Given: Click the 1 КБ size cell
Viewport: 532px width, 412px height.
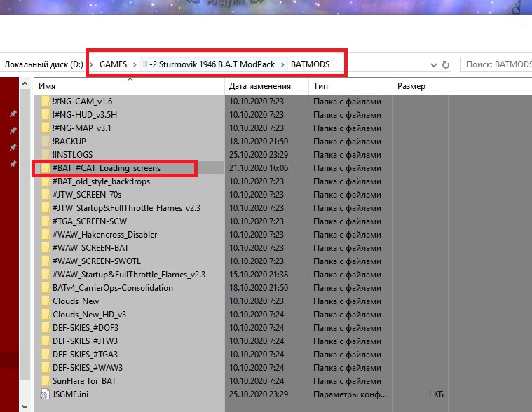Looking at the screenshot, I should click(x=435, y=394).
